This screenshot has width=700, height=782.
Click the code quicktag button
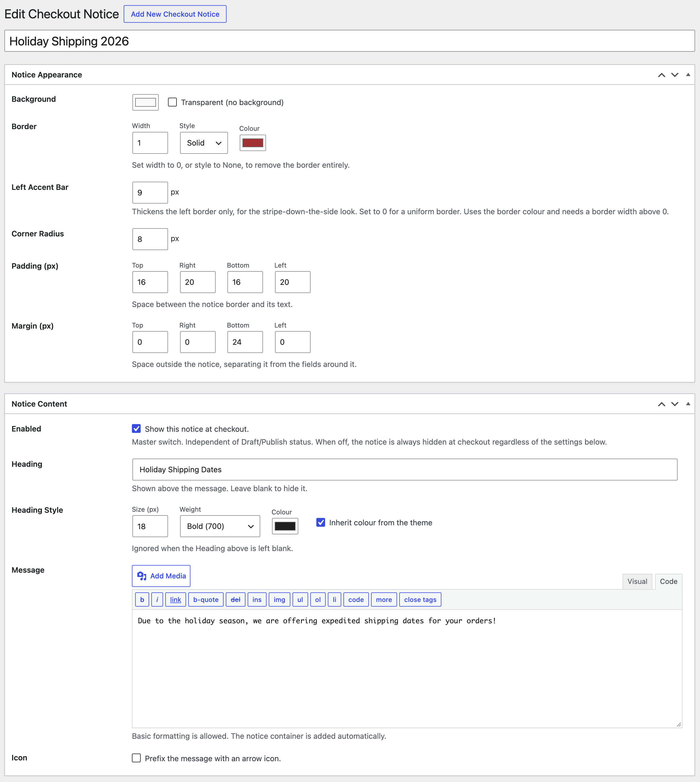[356, 600]
